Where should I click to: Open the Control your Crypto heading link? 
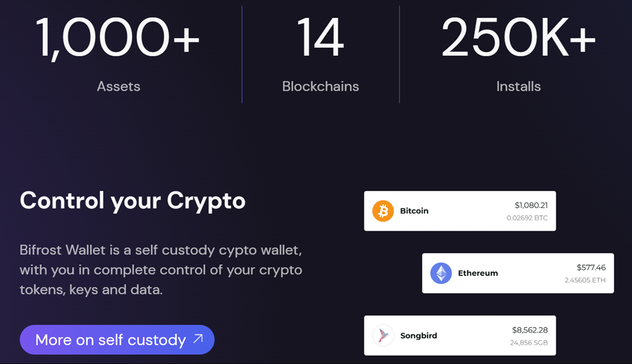tap(132, 201)
